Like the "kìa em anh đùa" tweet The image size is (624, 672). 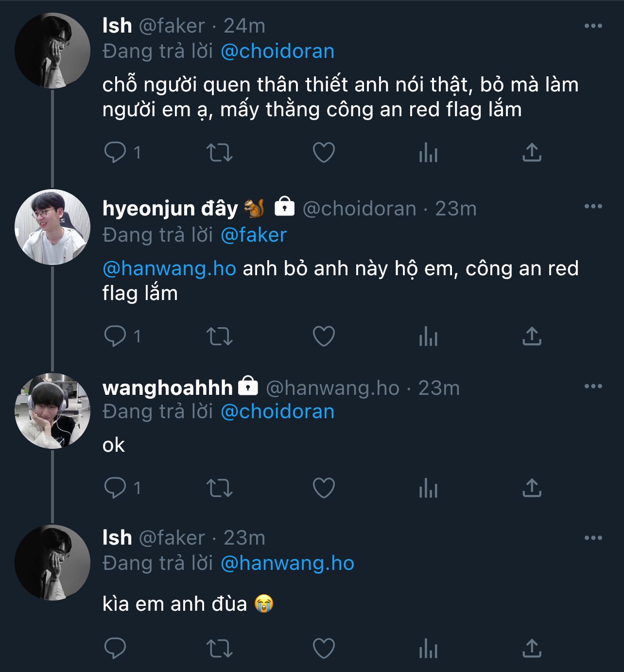[324, 648]
